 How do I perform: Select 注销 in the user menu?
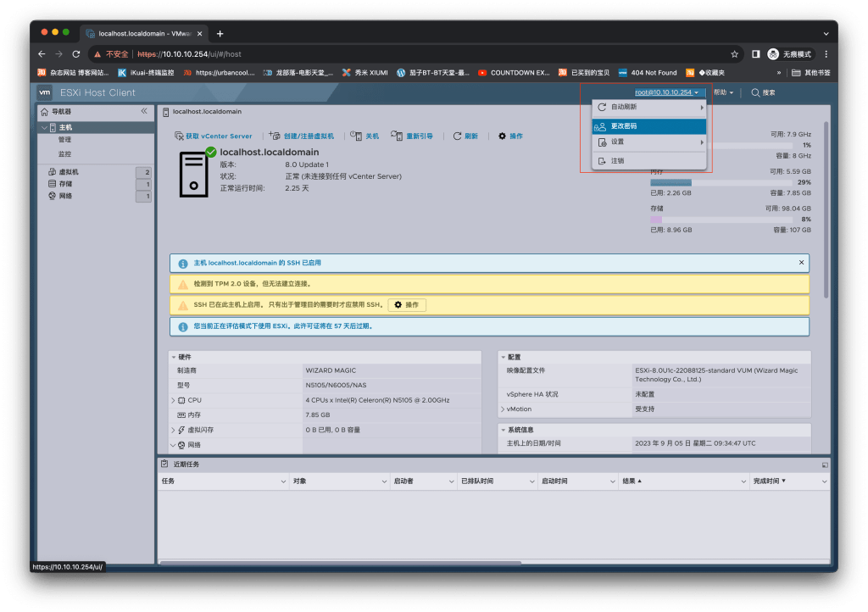[617, 160]
